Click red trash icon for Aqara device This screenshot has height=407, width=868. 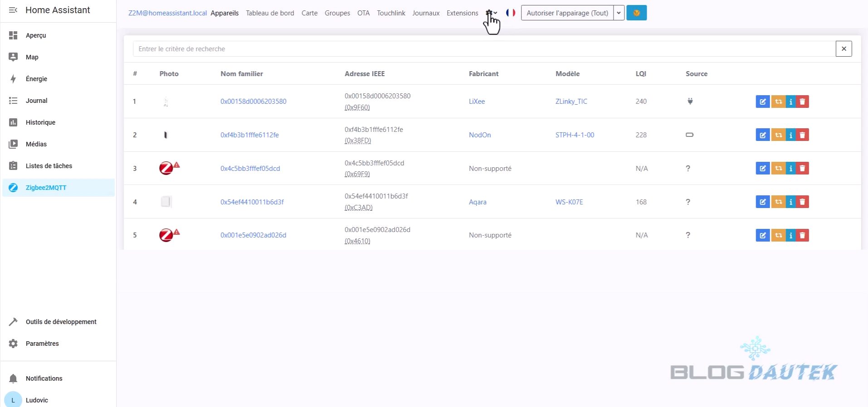coord(802,202)
